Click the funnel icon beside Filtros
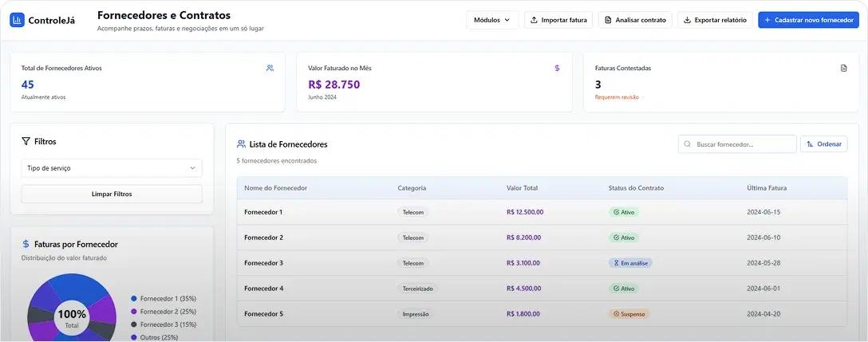 pos(26,141)
